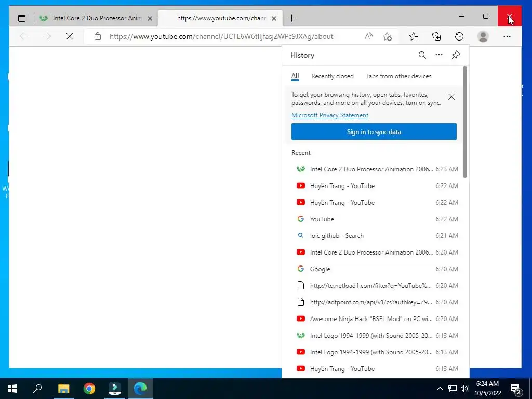The image size is (532, 399).
Task: Open the notification center icon
Action: click(x=516, y=390)
